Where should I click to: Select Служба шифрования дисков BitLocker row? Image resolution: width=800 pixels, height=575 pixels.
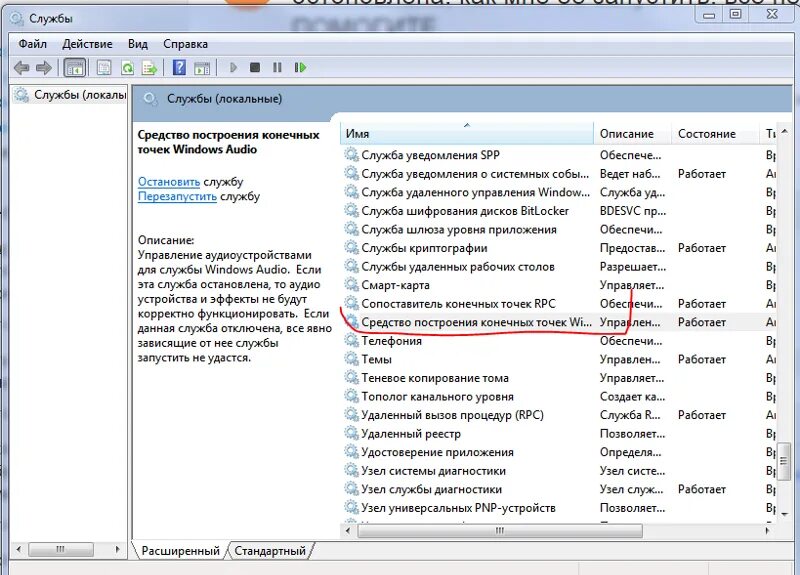[x=558, y=211]
